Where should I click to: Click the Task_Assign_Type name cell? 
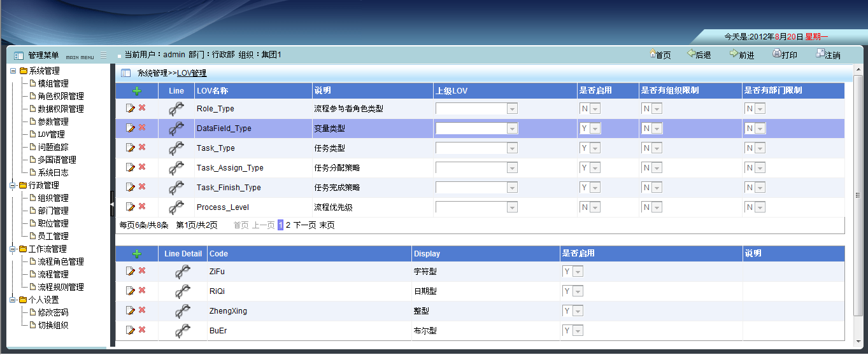(253, 168)
